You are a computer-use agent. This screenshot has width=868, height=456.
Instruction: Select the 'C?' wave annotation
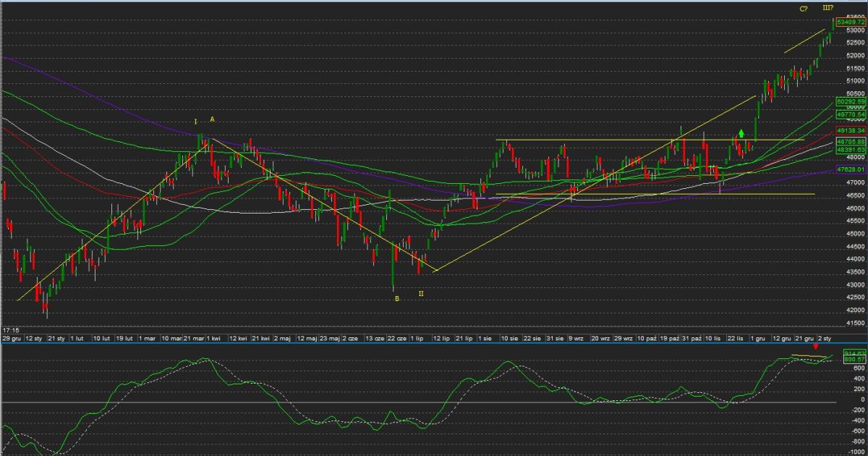pos(804,9)
